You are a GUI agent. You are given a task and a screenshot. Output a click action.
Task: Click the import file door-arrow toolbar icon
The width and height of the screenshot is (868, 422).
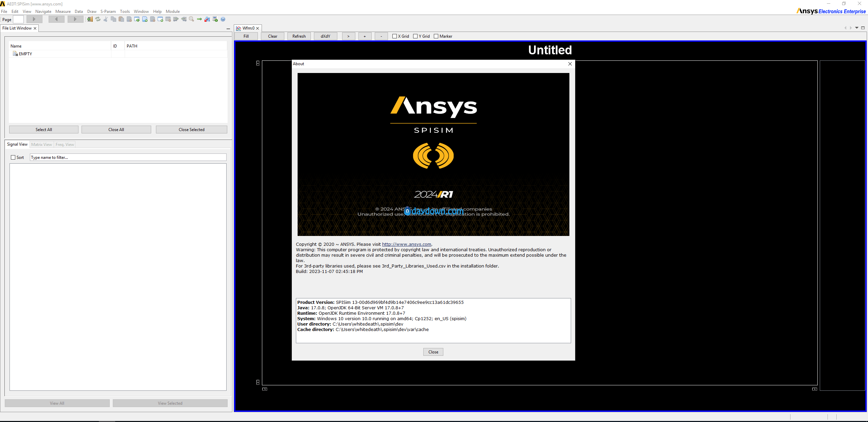[x=90, y=19]
